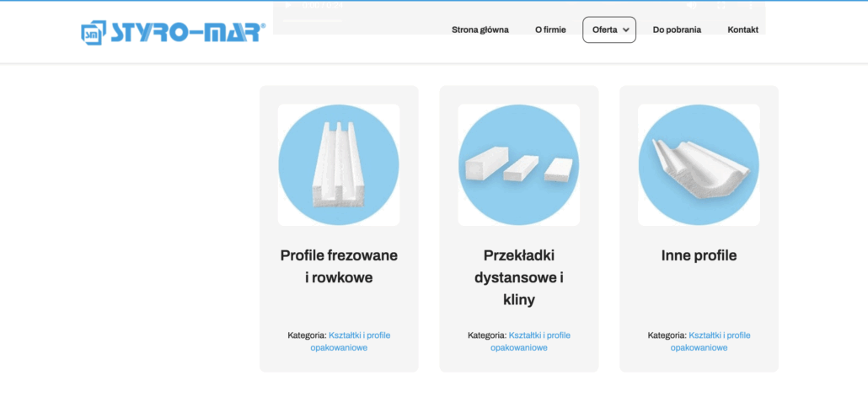Select the grooved profile product image
868x413 pixels.
click(x=339, y=165)
